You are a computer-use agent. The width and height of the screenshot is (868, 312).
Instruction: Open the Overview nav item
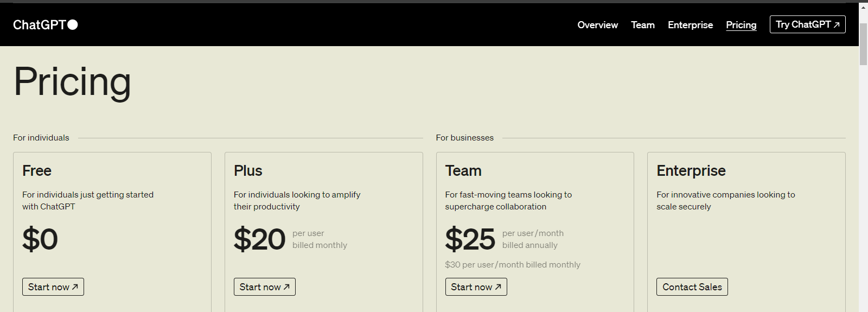(597, 25)
